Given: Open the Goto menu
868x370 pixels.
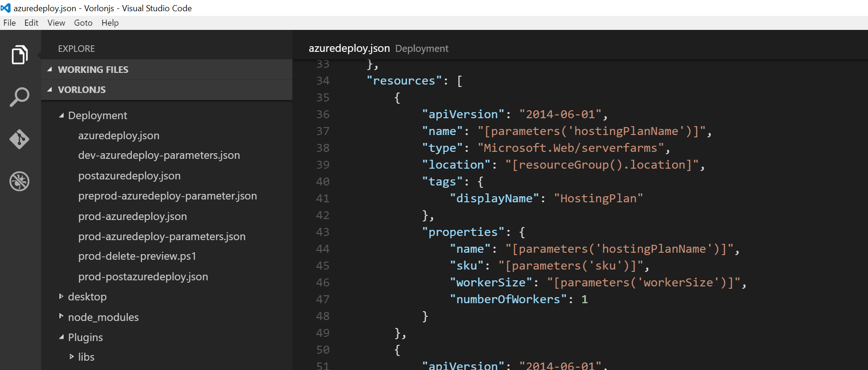Looking at the screenshot, I should click(83, 22).
